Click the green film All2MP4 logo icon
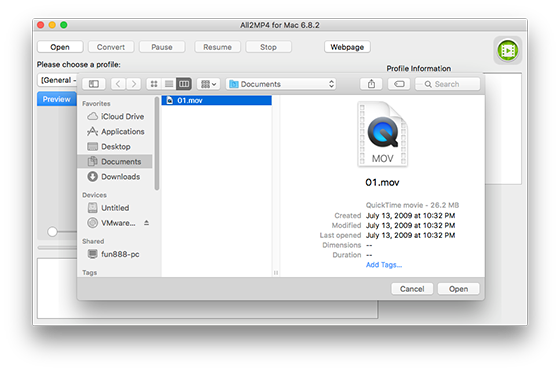Image resolution: width=560 pixels, height=372 pixels. point(508,50)
